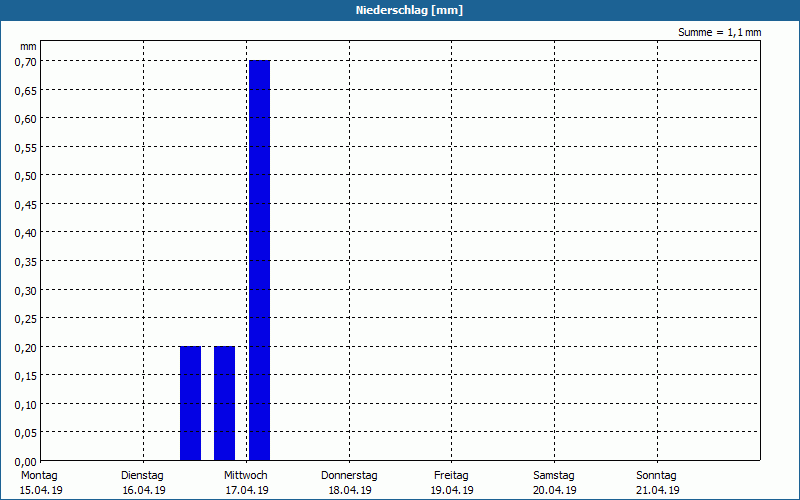The width and height of the screenshot is (800, 500).
Task: Click the 0,30 y-axis value
Action: coord(26,291)
